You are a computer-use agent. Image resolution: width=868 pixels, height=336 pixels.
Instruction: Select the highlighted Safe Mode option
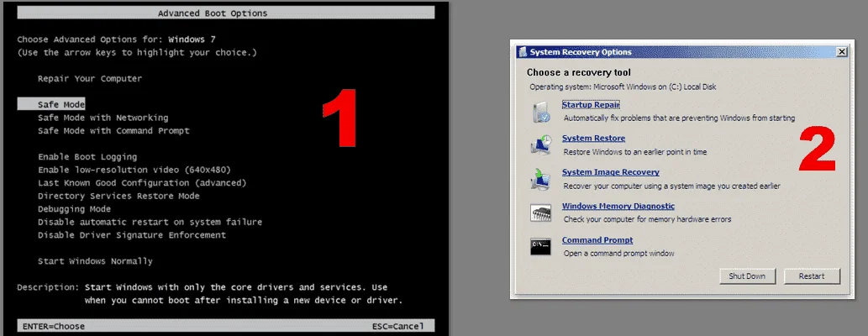(x=51, y=104)
